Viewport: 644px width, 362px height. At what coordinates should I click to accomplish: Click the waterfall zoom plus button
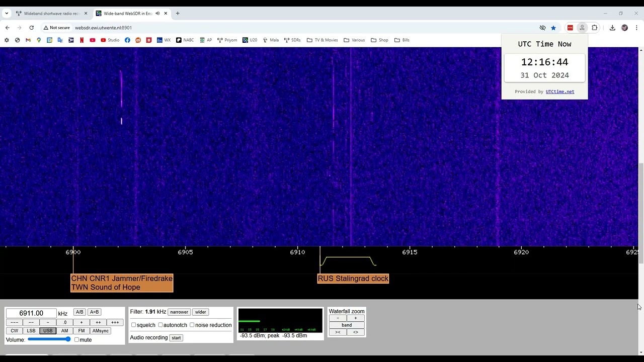click(355, 318)
